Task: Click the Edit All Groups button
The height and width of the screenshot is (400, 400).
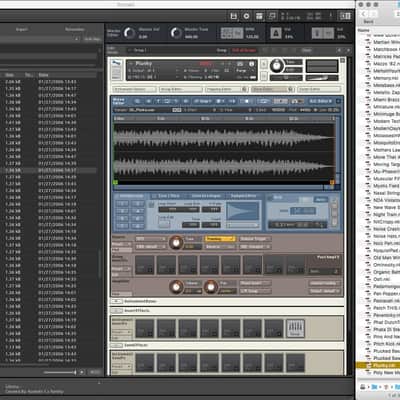Action: [244, 50]
